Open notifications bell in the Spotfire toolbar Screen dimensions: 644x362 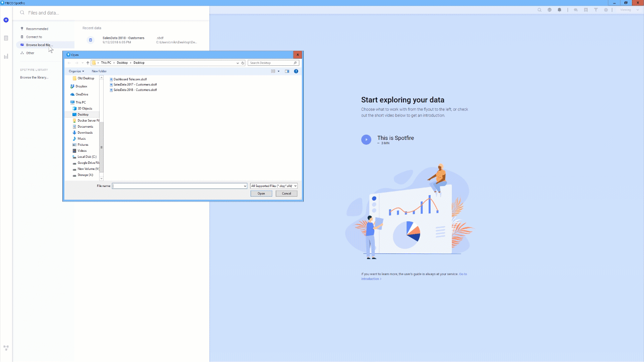coord(559,10)
